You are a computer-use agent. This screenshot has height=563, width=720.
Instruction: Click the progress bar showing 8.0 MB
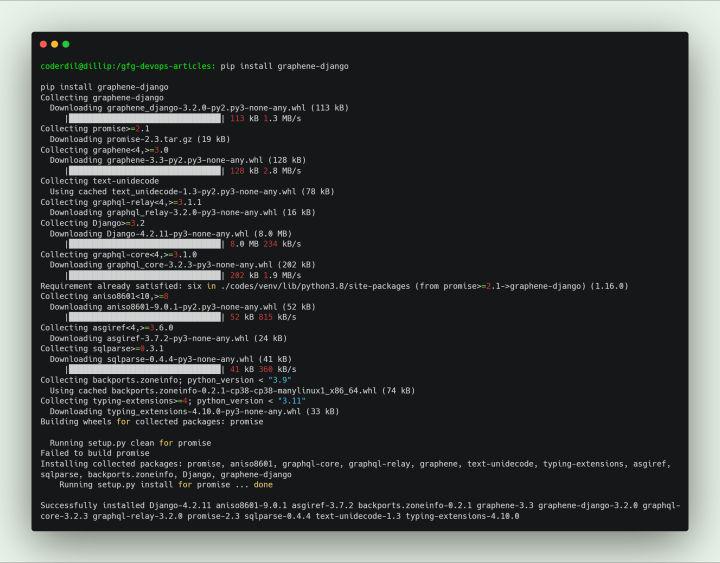145,244
